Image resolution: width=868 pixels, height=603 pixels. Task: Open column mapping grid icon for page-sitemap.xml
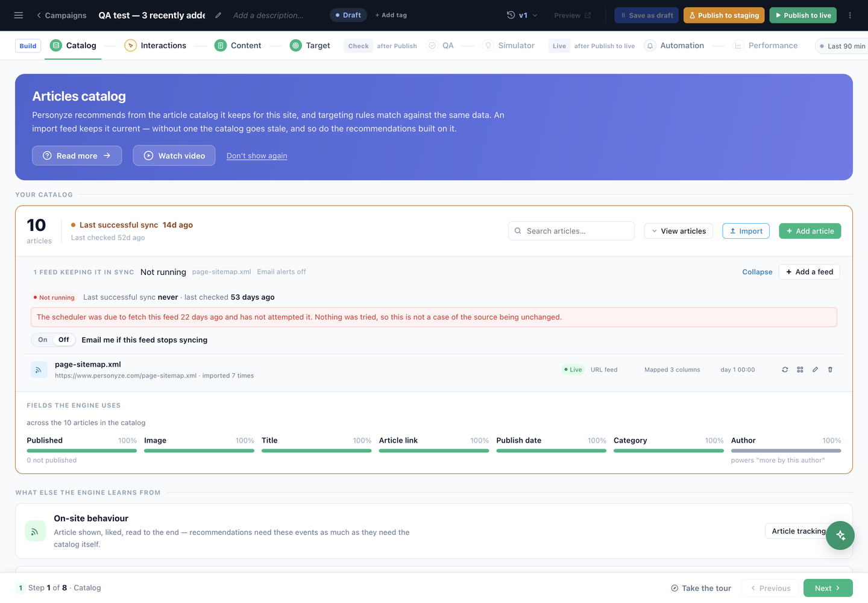pos(800,370)
